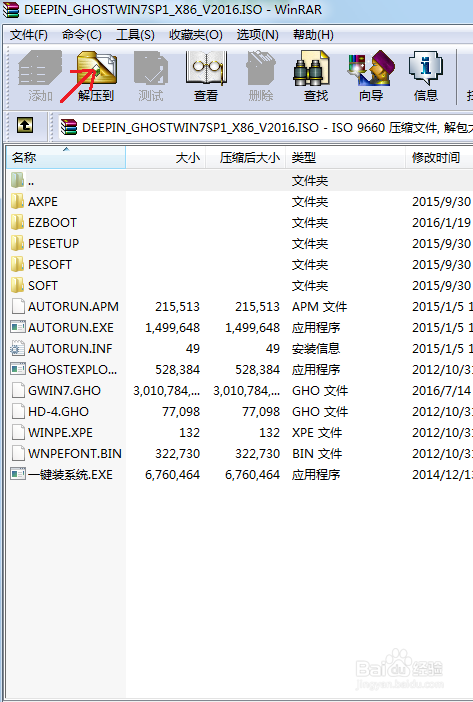The height and width of the screenshot is (702, 473).
Task: Select the AXPE folder icon
Action: pos(17,201)
